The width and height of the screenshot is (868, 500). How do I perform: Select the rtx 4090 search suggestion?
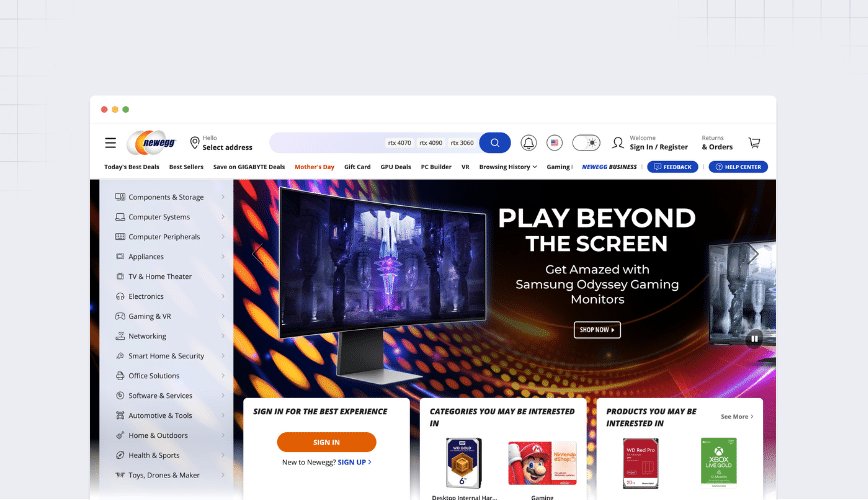pyautogui.click(x=431, y=143)
